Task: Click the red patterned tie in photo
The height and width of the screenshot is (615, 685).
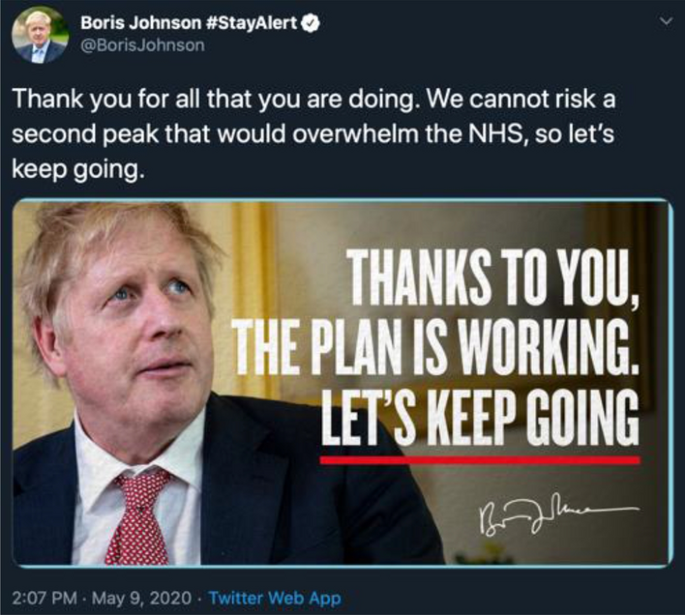Action: tap(139, 517)
